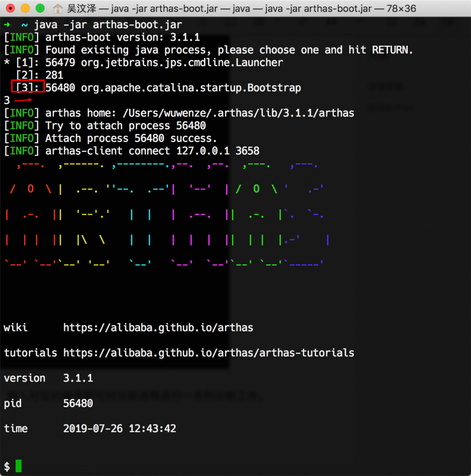Image resolution: width=471 pixels, height=476 pixels.
Task: Click the time value 2019-07-26 12:43:42
Action: coord(120,428)
